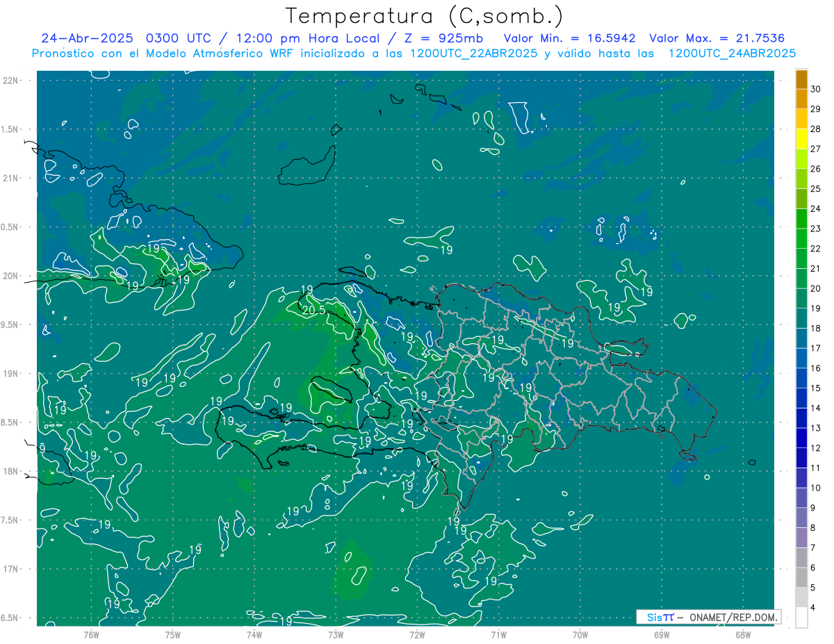Click the yellow swatch between 27 and 28
Image resolution: width=834 pixels, height=644 pixels.
click(x=801, y=139)
